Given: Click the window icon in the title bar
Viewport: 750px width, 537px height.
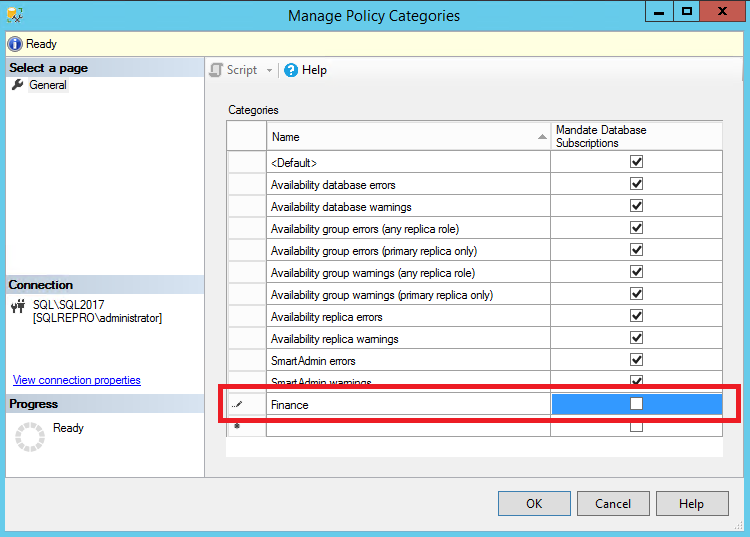Looking at the screenshot, I should pyautogui.click(x=15, y=15).
